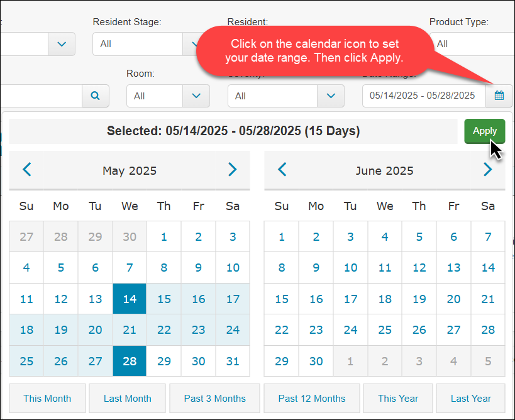The height and width of the screenshot is (420, 515).
Task: Select May 16 in the calendar
Action: click(x=198, y=299)
